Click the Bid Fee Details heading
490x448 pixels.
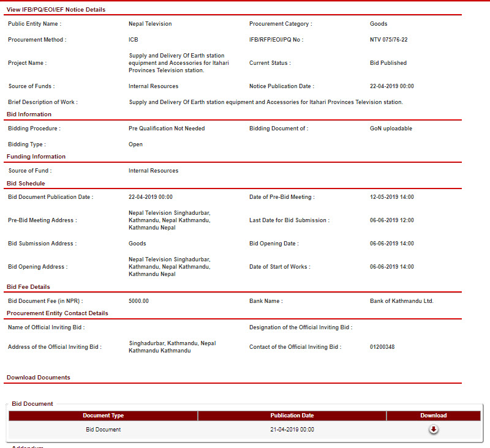28,287
